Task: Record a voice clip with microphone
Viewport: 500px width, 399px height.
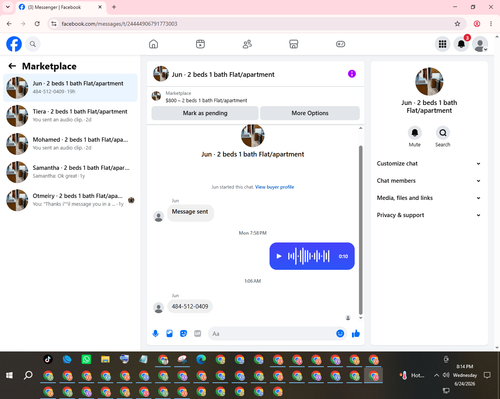Action: pos(155,333)
